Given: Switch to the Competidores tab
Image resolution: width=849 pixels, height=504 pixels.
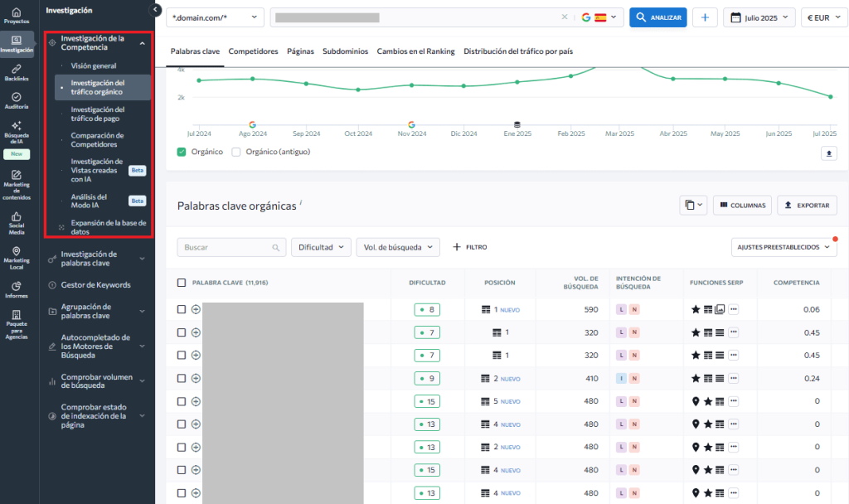Looking at the screenshot, I should click(x=253, y=51).
